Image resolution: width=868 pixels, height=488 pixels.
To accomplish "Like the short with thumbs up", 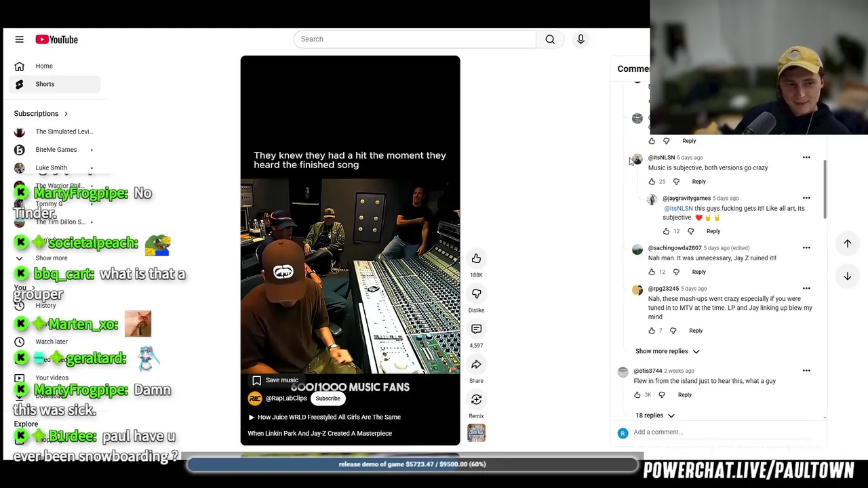I will coord(476,258).
